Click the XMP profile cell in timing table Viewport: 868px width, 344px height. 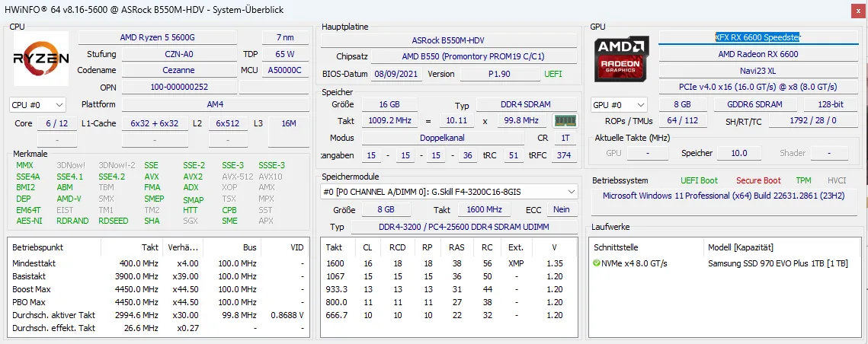[515, 264]
